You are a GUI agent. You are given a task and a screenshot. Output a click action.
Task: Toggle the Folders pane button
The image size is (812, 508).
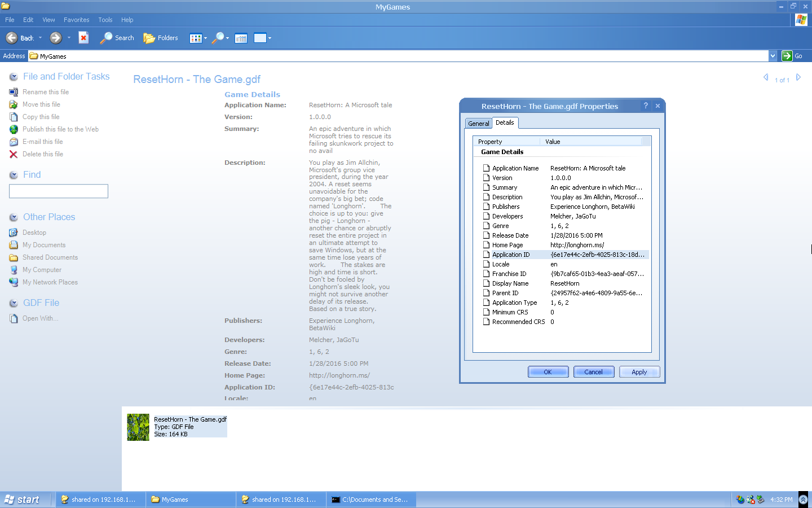coord(161,38)
